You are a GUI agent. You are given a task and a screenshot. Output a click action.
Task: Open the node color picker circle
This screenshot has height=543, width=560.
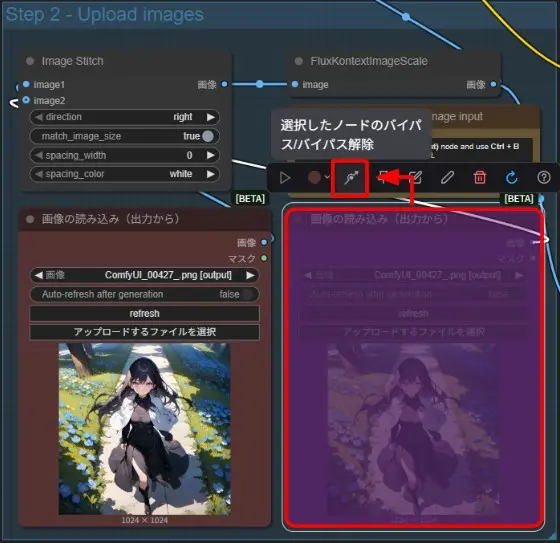coord(314,177)
